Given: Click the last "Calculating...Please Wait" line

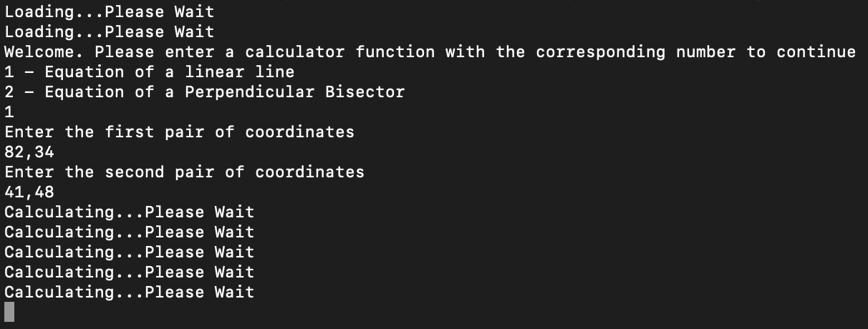Looking at the screenshot, I should pyautogui.click(x=129, y=292).
